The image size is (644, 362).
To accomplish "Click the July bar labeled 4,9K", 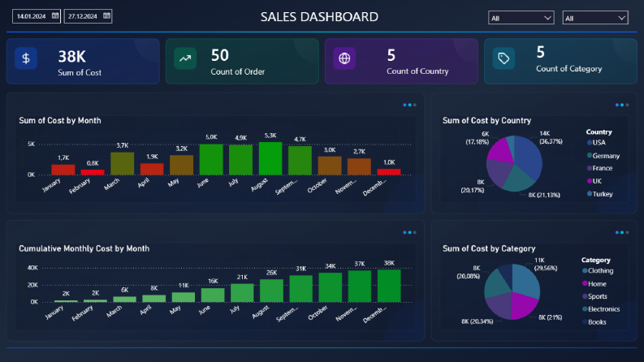I will coord(240,160).
